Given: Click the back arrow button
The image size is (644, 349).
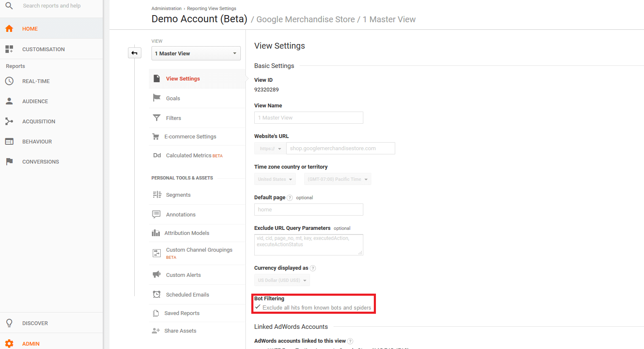Looking at the screenshot, I should click(x=135, y=53).
